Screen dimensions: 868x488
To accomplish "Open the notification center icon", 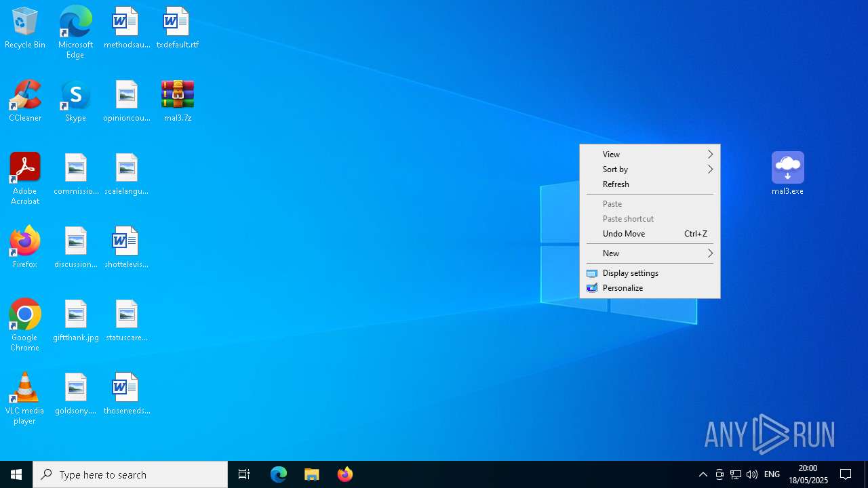I will click(846, 474).
